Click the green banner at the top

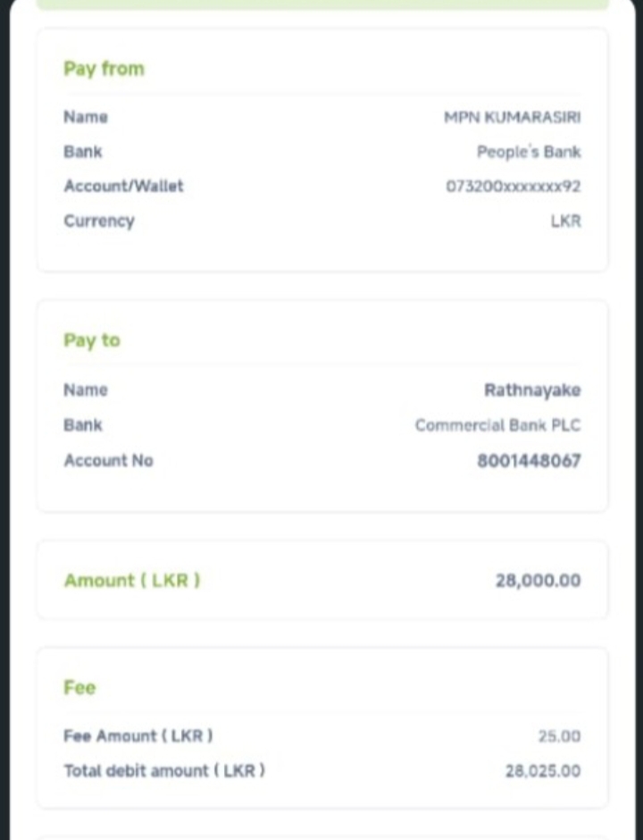coord(321,4)
